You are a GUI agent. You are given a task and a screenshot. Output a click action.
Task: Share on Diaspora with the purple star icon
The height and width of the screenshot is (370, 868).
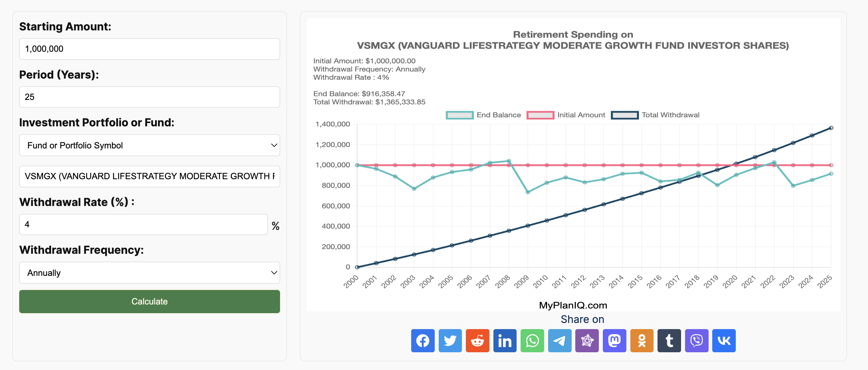[x=587, y=341]
